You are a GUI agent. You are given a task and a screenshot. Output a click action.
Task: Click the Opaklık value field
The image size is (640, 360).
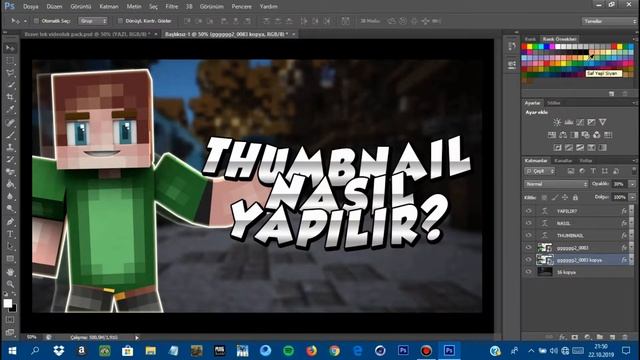620,184
